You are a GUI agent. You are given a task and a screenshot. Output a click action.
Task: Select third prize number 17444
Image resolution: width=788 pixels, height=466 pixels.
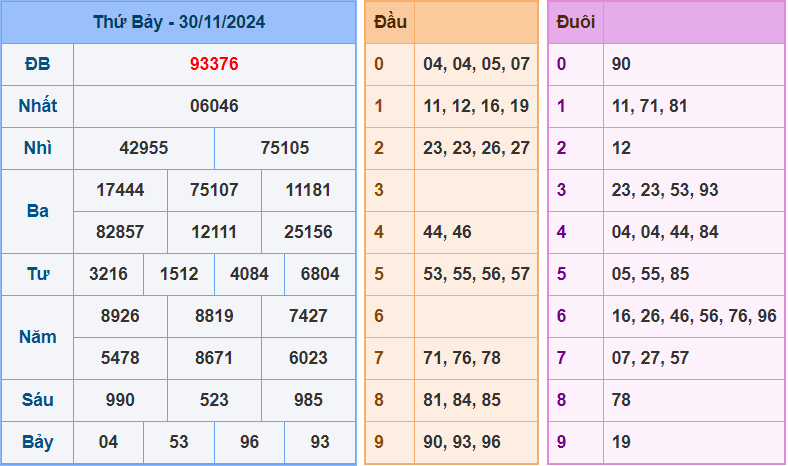[x=120, y=190]
